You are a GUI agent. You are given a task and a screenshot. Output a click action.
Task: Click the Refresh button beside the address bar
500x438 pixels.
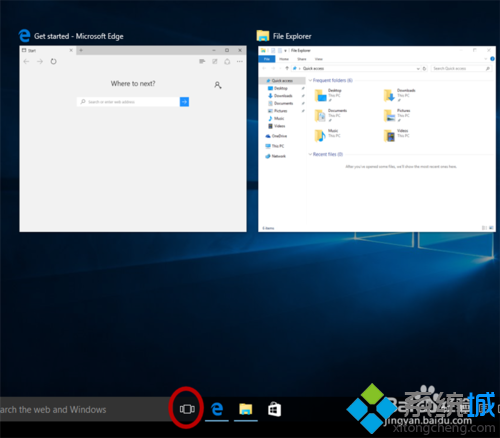424,68
